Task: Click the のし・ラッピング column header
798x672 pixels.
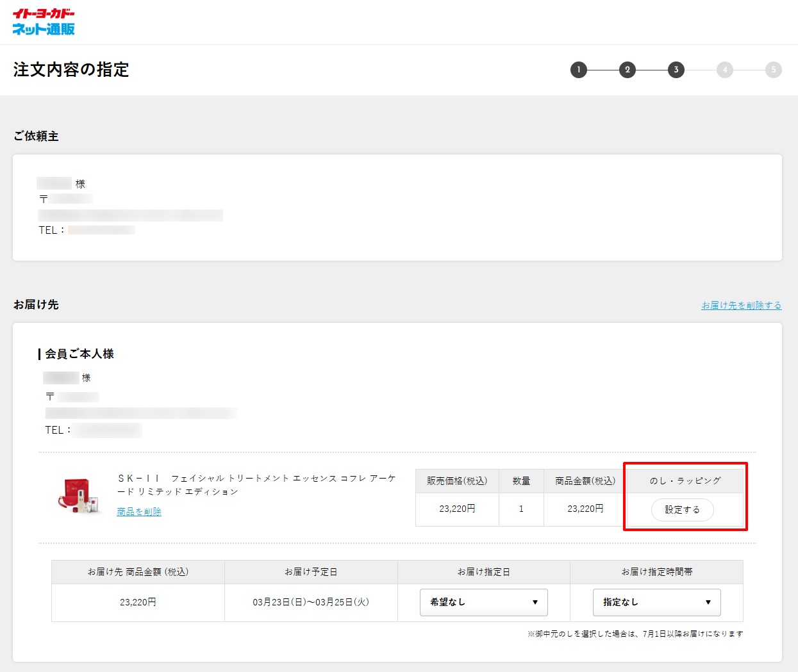Action: click(685, 481)
